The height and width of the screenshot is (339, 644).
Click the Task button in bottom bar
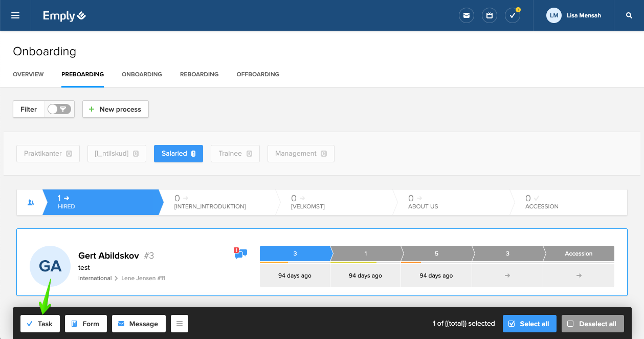click(40, 324)
